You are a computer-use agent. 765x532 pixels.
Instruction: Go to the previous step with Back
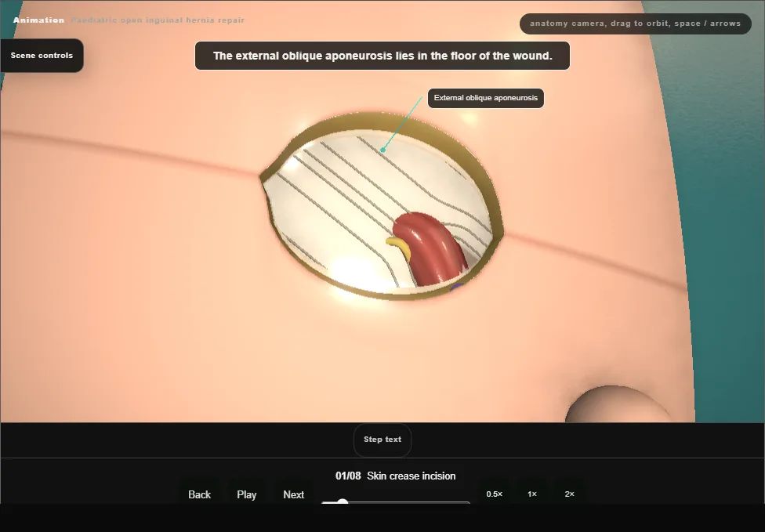click(200, 494)
